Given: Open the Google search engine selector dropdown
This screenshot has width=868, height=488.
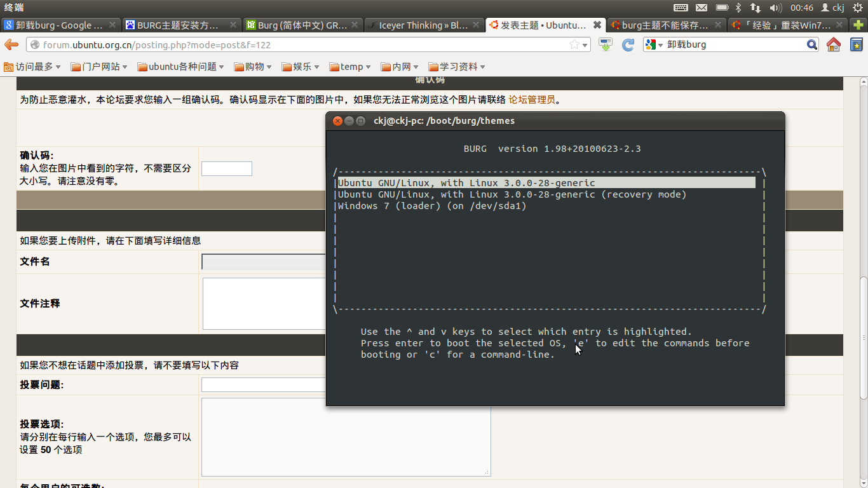Looking at the screenshot, I should click(654, 44).
